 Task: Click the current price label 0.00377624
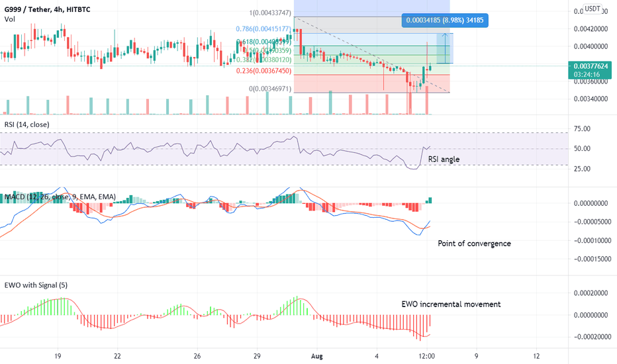click(x=591, y=66)
